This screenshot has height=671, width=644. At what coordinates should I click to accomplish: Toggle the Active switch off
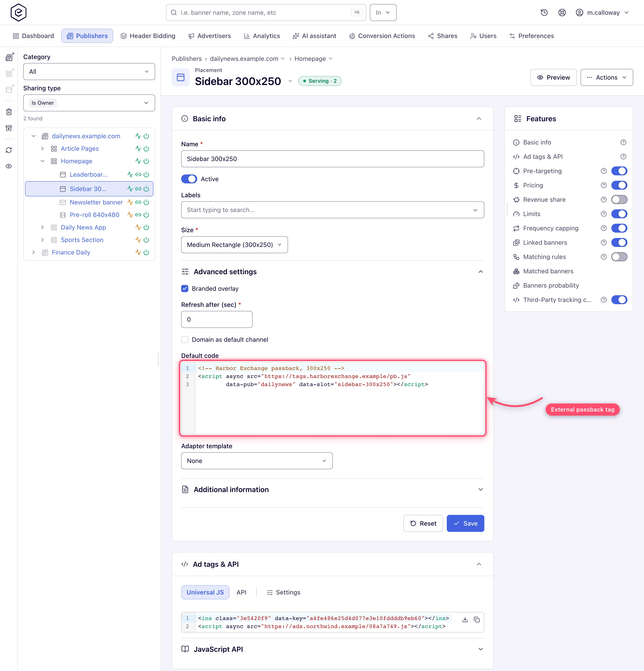[x=189, y=179]
